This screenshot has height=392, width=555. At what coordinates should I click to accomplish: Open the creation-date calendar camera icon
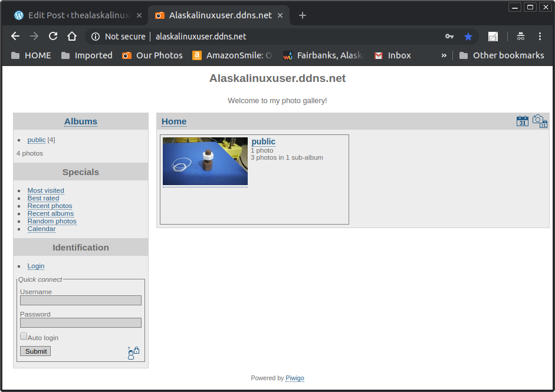point(539,121)
